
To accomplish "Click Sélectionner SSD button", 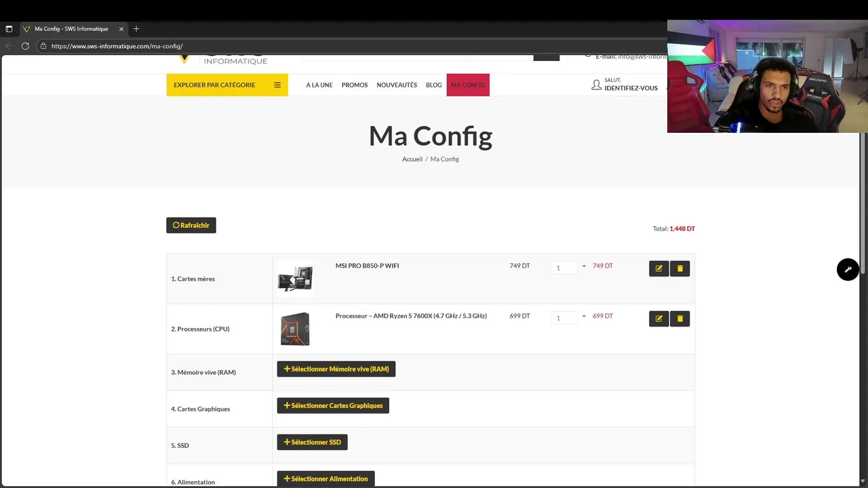I will coord(312,443).
